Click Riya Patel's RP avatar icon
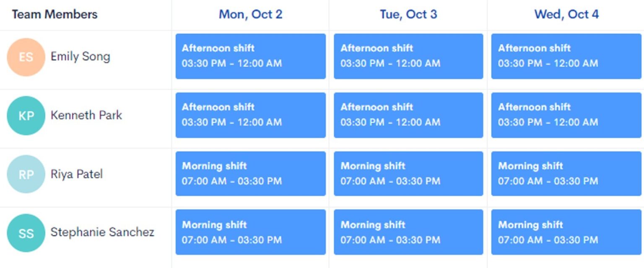Screen dimensions: 644x268 pos(26,174)
